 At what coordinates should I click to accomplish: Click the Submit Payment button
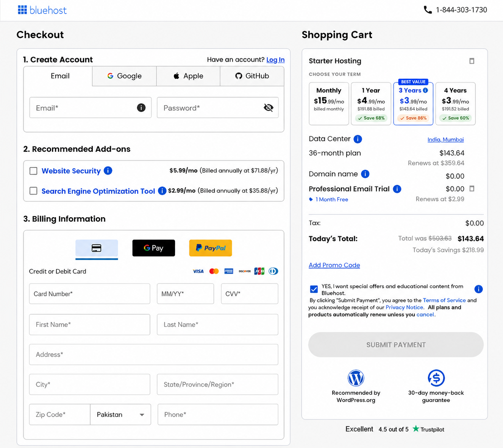[x=396, y=345]
